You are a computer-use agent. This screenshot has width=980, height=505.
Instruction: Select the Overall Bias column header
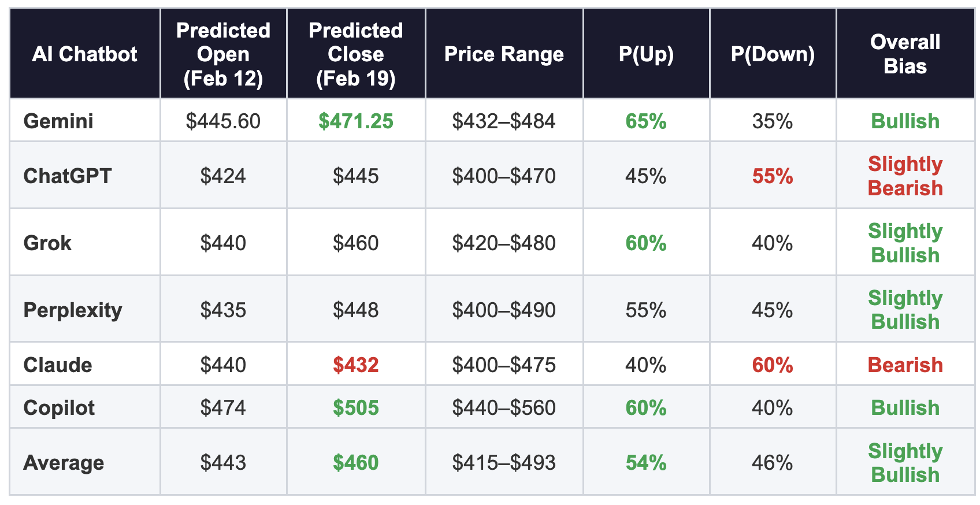pyautogui.click(x=905, y=54)
